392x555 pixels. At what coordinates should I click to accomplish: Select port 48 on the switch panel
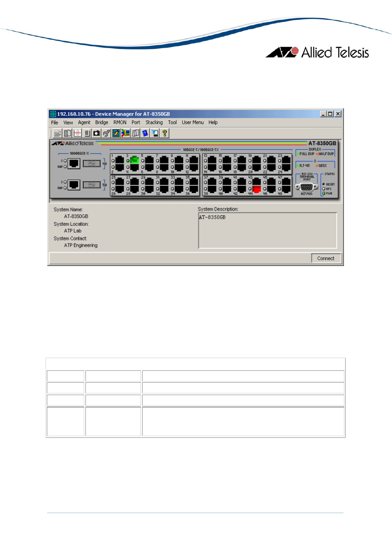pyautogui.click(x=286, y=189)
